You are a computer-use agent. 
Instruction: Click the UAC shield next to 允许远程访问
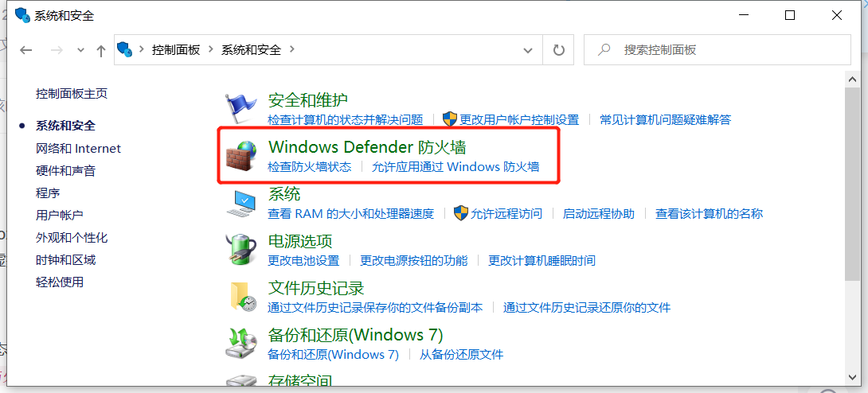tap(460, 213)
